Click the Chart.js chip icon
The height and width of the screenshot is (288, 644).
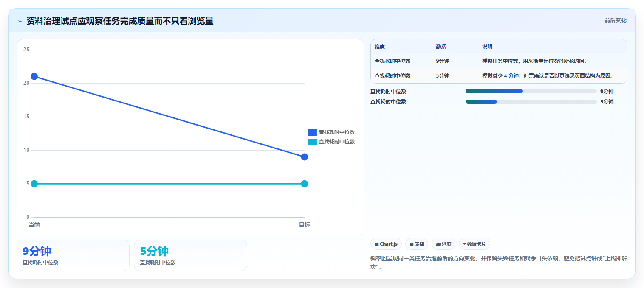coord(377,244)
